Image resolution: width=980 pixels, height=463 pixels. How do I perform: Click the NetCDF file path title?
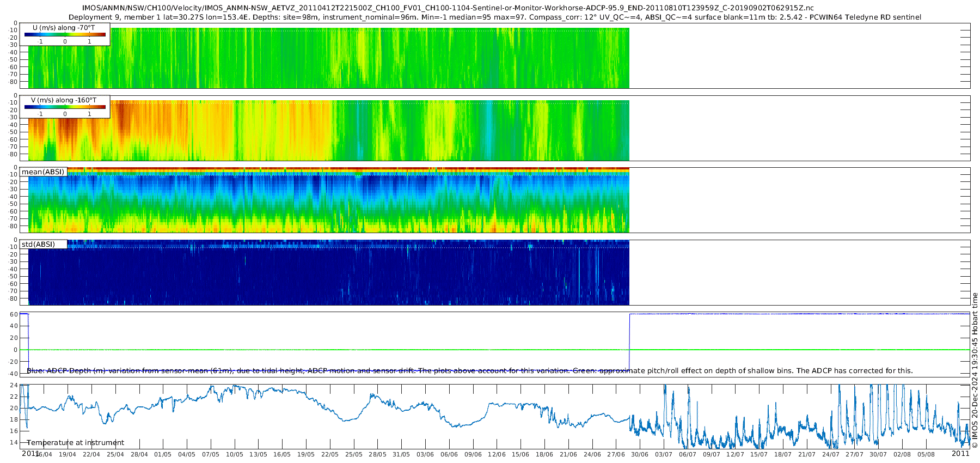tap(448, 8)
